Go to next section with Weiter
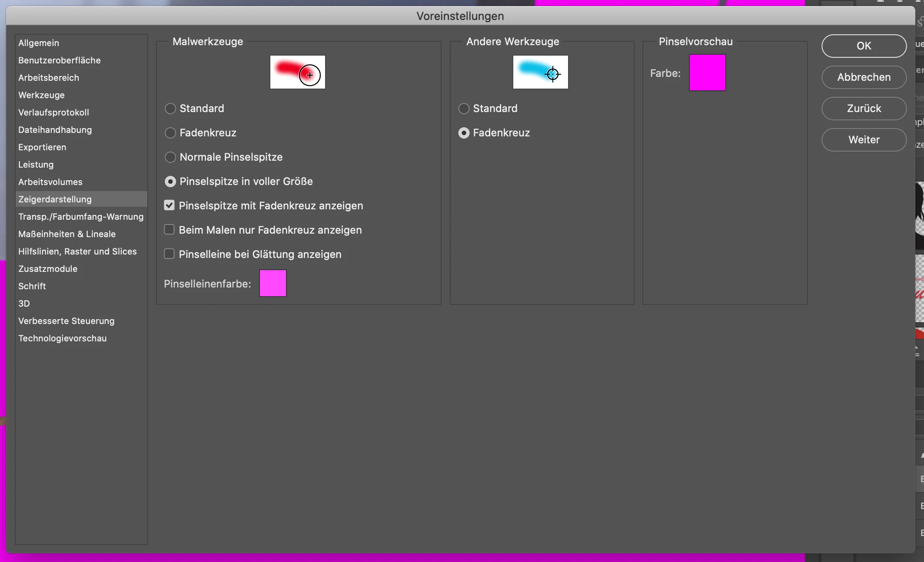This screenshot has height=562, width=924. click(864, 140)
